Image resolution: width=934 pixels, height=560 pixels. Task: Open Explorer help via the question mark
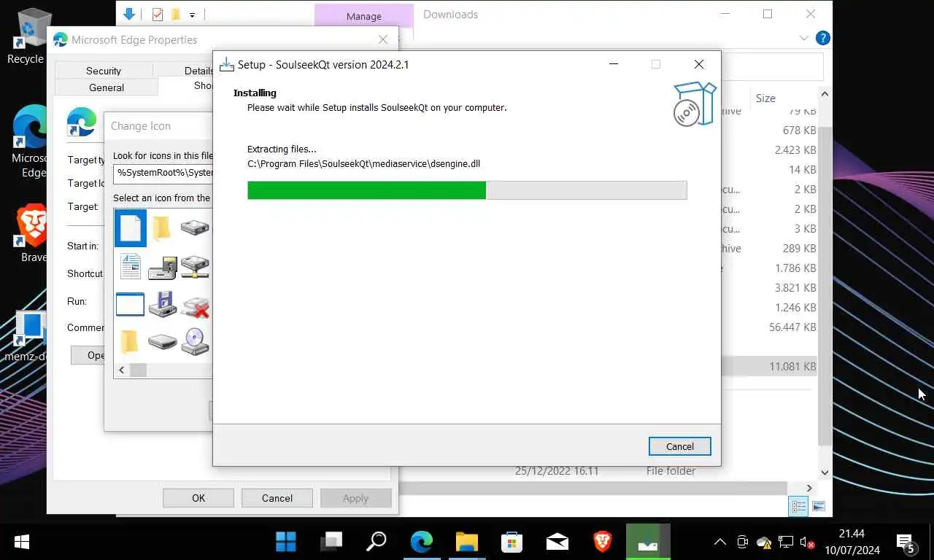[822, 38]
